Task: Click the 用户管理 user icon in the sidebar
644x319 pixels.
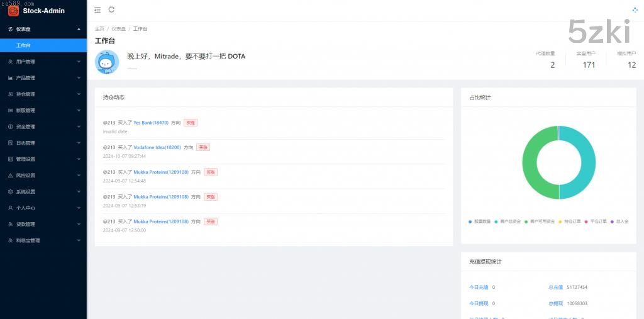Action: point(10,62)
